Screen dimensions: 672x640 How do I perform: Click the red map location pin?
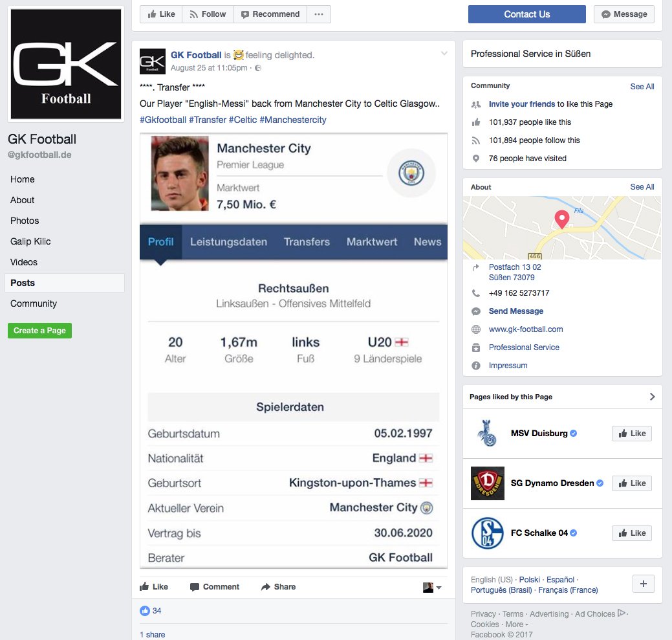pyautogui.click(x=562, y=219)
